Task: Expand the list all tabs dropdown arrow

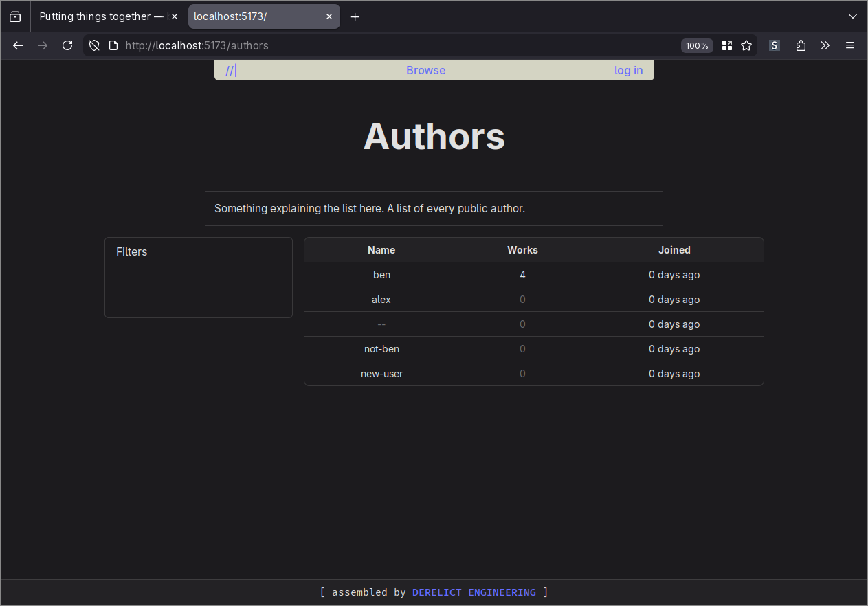Action: click(853, 16)
